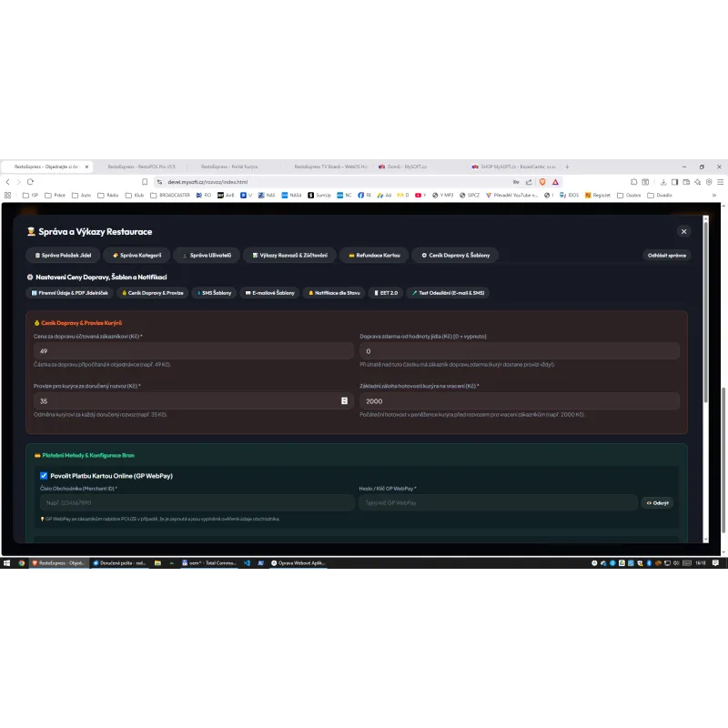Open EET 2.0 sub-tab
The height and width of the screenshot is (728, 728).
(386, 292)
